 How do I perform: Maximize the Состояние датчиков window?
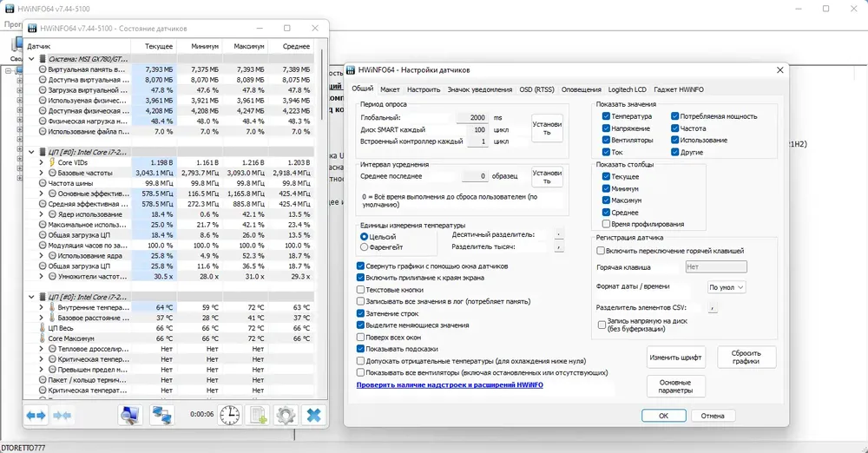[x=286, y=29]
